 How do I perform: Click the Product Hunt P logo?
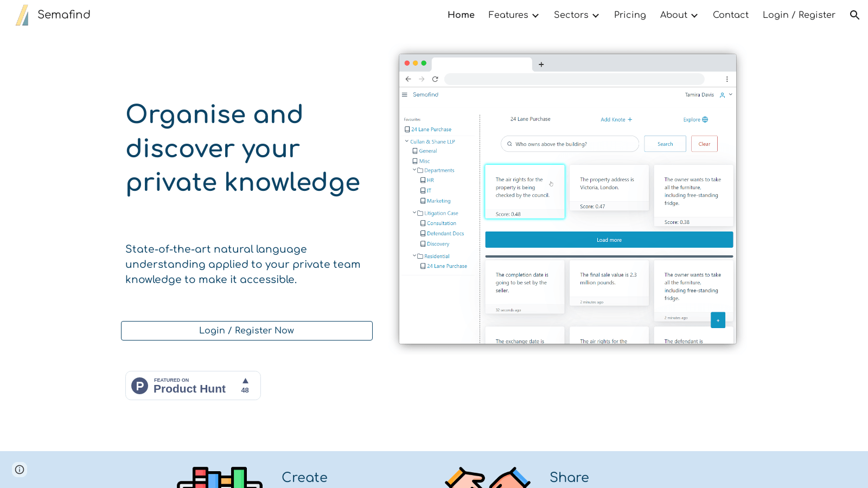coord(140,386)
